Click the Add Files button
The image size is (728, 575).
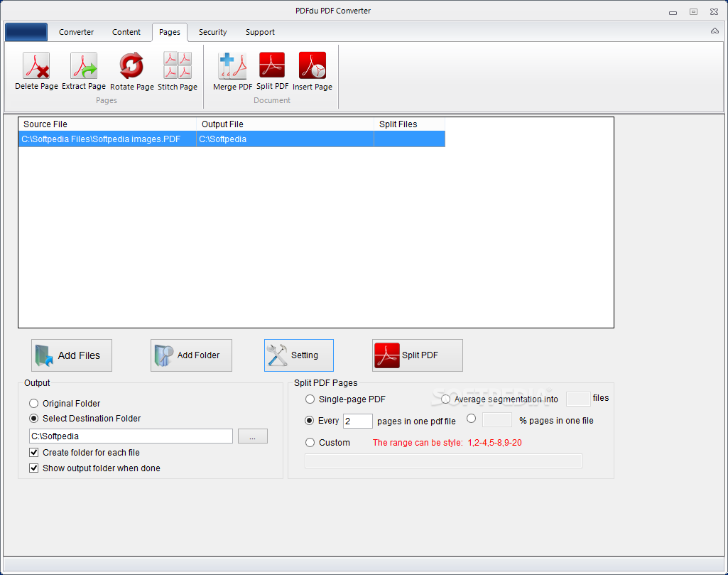(x=72, y=355)
